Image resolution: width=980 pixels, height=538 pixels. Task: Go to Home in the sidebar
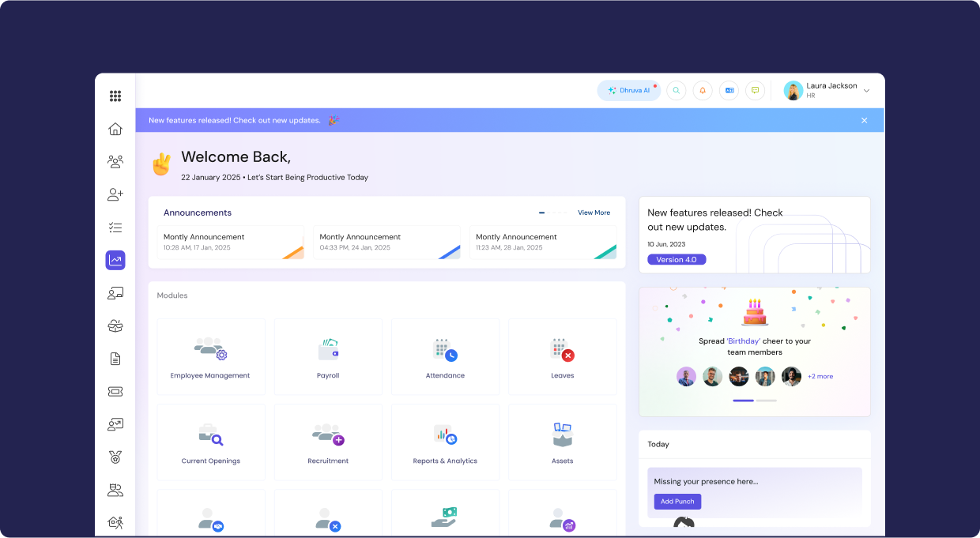(115, 129)
